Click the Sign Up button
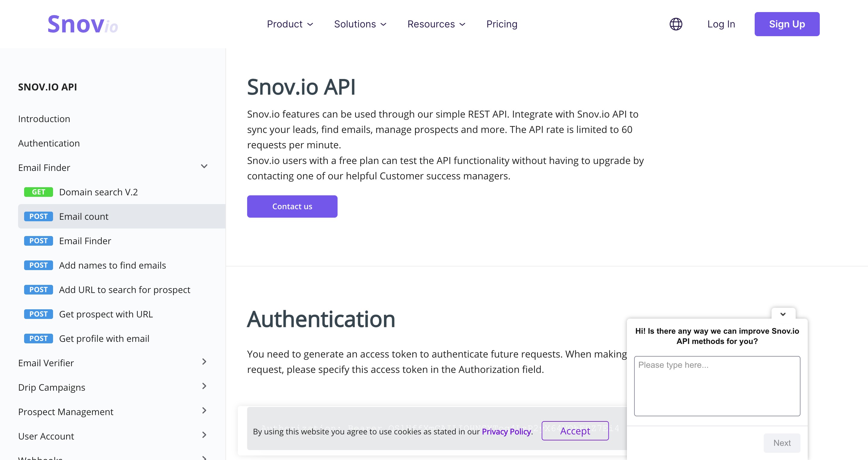 (787, 24)
